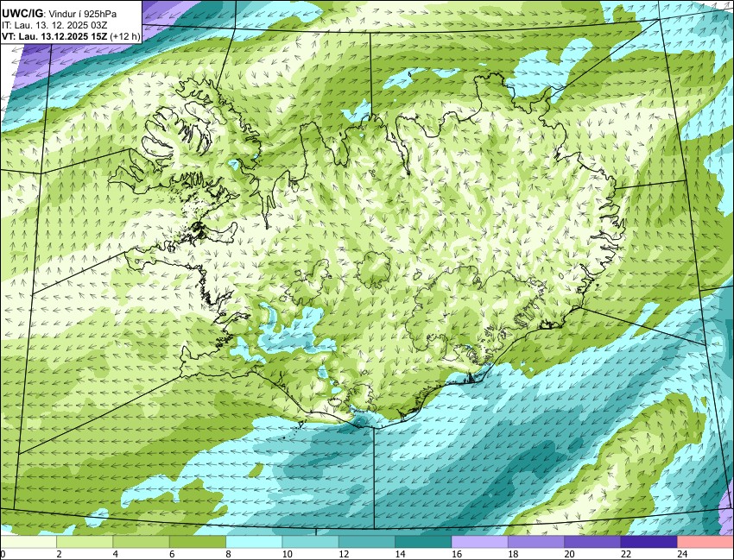Image resolution: width=734 pixels, height=560 pixels.
Task: Pick the light purple 16–18 legend swatch
Action: 480,542
